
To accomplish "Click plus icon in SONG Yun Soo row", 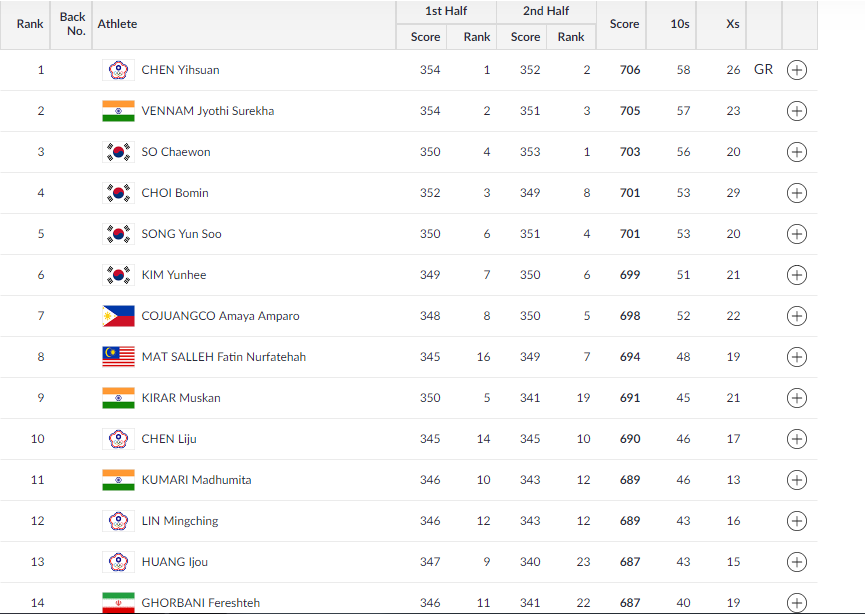I will coord(796,234).
